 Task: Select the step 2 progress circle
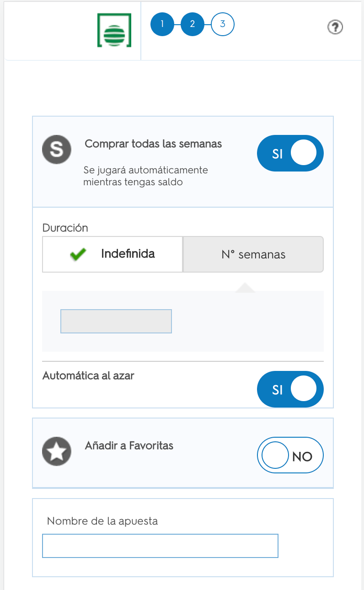click(x=193, y=24)
